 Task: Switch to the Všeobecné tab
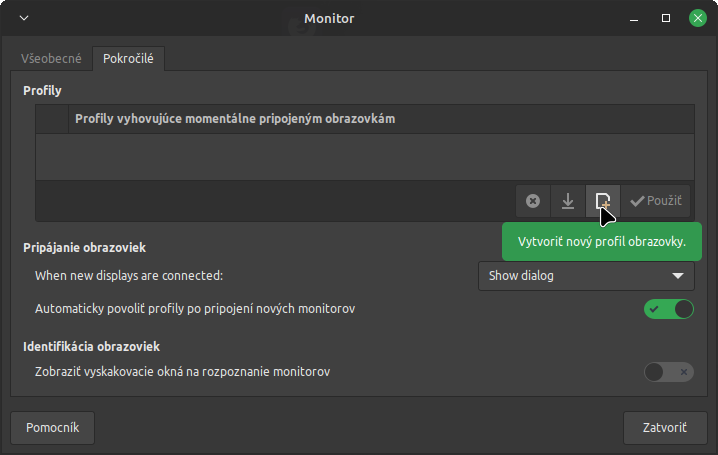click(x=52, y=59)
